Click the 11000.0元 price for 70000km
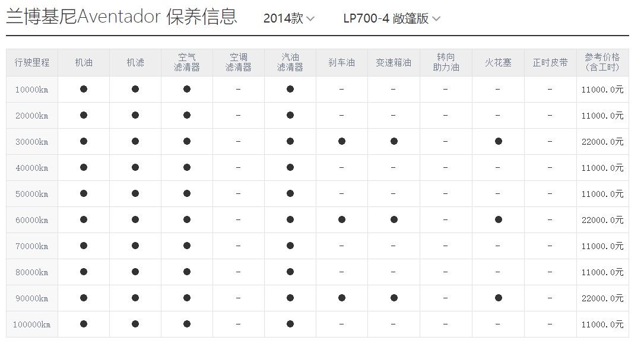The width and height of the screenshot is (644, 347). (x=602, y=246)
